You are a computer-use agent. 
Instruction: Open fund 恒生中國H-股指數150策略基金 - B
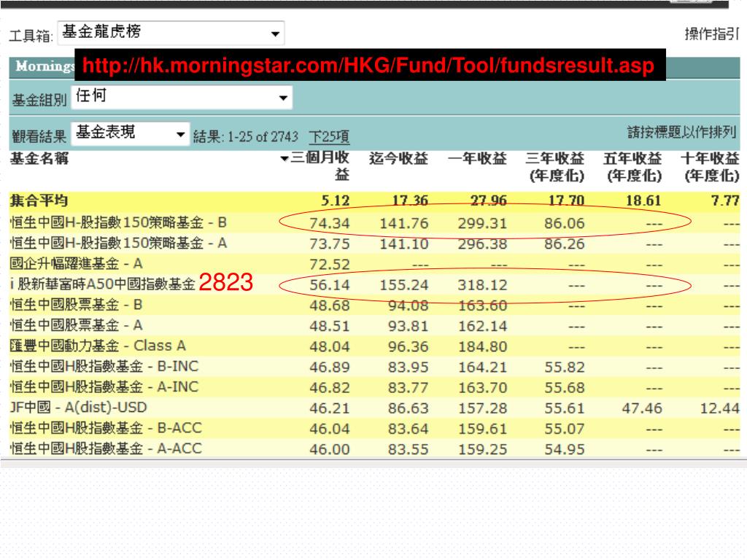118,222
